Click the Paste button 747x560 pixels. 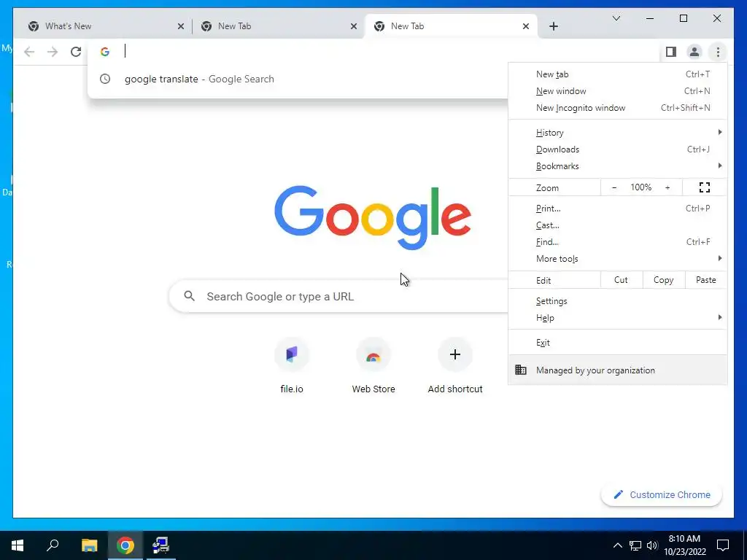[x=705, y=280]
